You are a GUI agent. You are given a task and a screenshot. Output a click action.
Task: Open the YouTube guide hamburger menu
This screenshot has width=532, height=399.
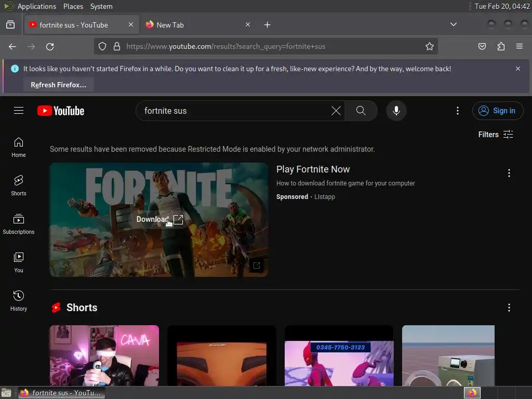pos(19,111)
